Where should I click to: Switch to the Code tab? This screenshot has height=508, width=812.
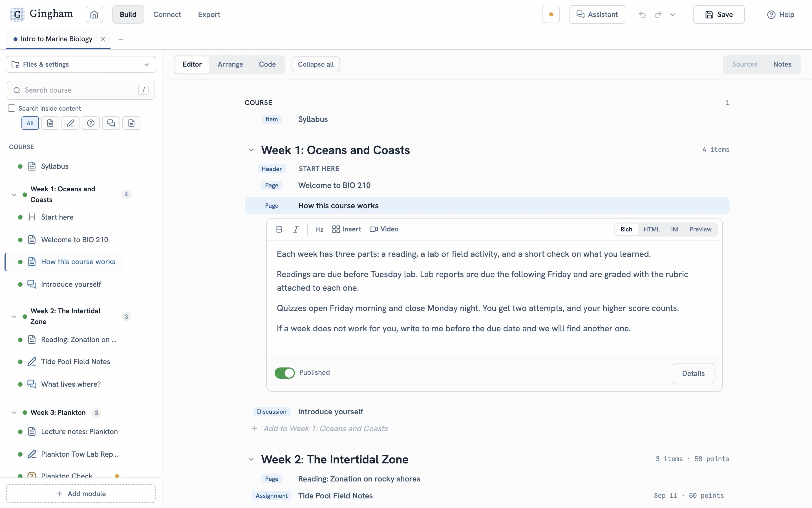click(267, 64)
